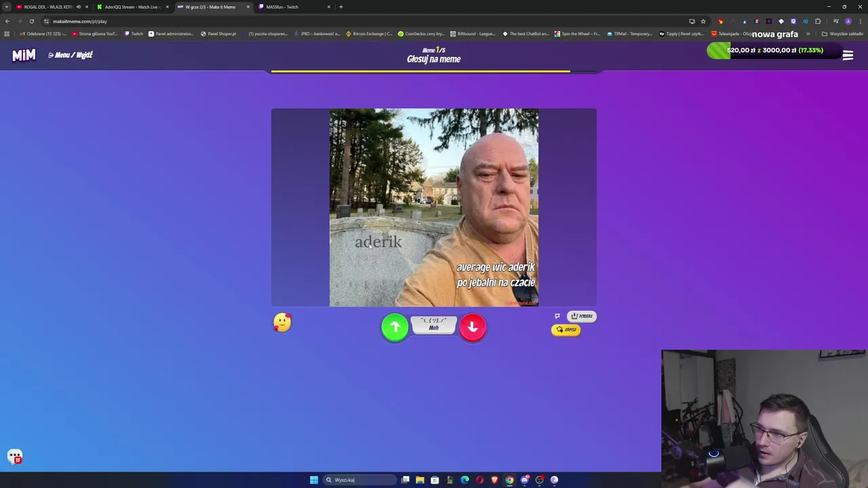Report the meme with flag icon
868x488 pixels.
[x=557, y=316]
